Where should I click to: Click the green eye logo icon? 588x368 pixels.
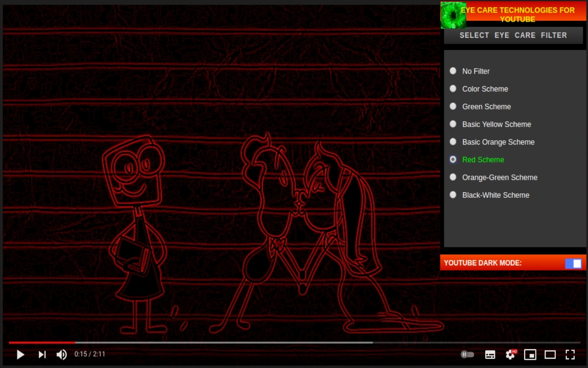453,15
